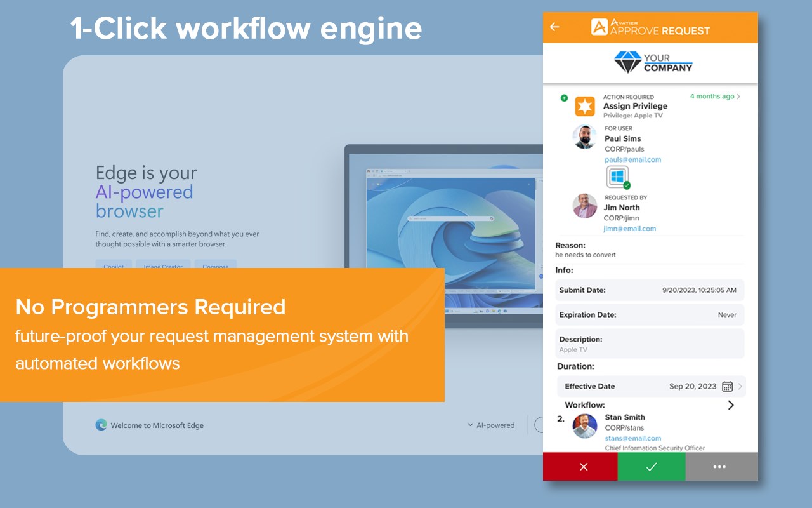The image size is (812, 508).
Task: Click the Avatier logo in the orange header
Action: pos(599,27)
